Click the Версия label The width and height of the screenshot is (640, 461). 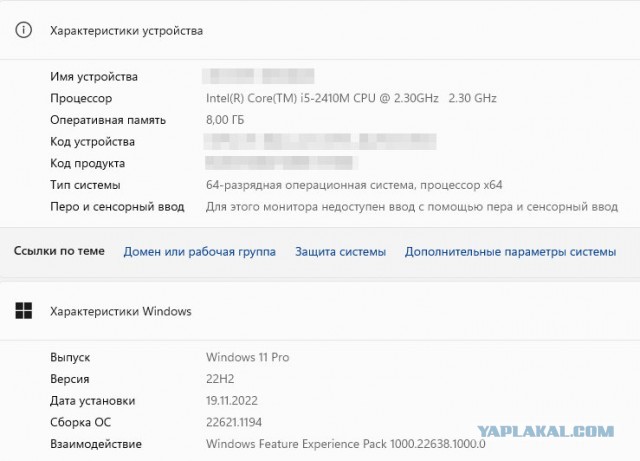pos(70,379)
